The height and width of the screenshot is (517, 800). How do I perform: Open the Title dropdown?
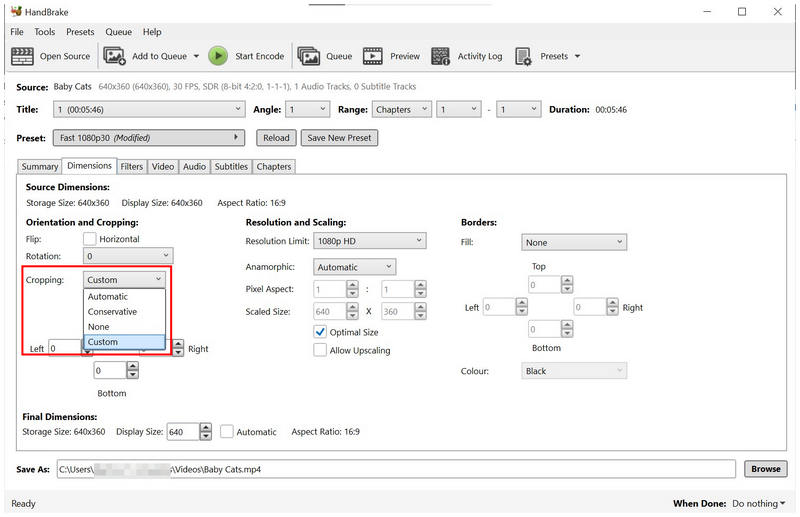(x=148, y=109)
